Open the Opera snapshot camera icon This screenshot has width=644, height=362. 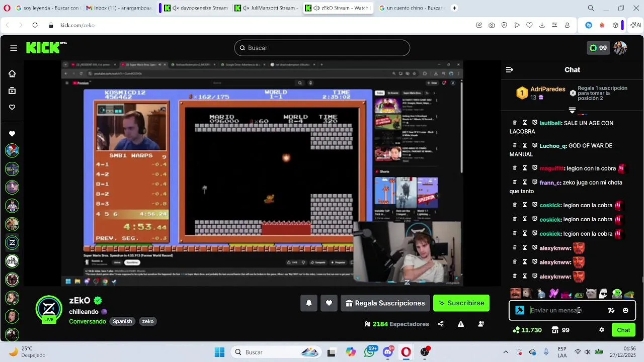[492, 25]
